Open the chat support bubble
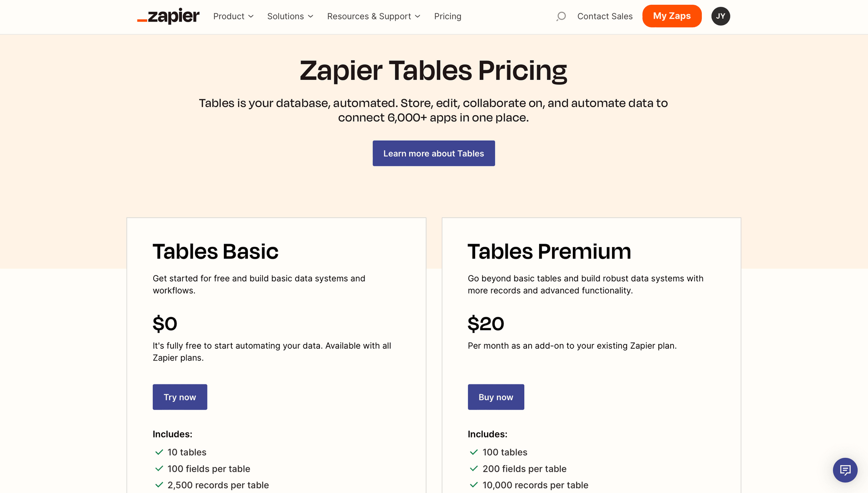 click(845, 470)
